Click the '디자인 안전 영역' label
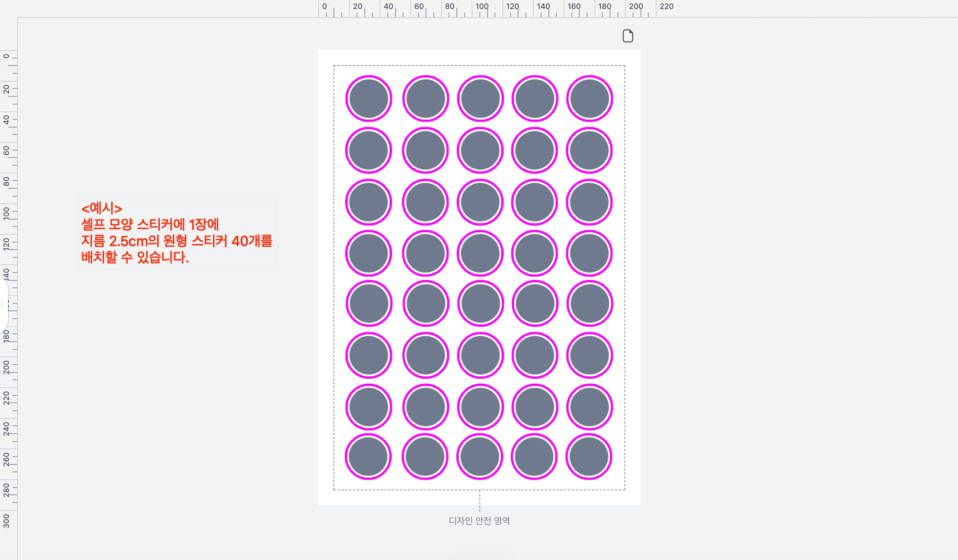 tap(479, 520)
